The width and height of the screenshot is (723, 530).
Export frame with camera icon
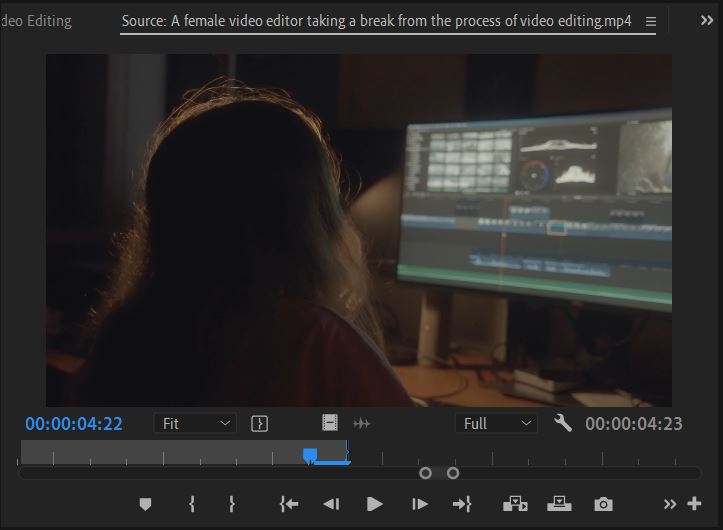603,504
